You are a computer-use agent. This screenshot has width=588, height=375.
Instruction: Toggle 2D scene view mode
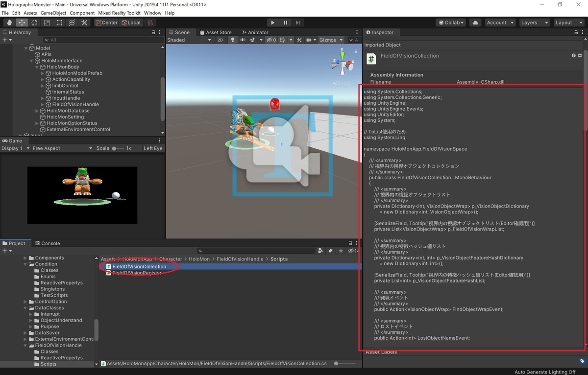pos(220,40)
